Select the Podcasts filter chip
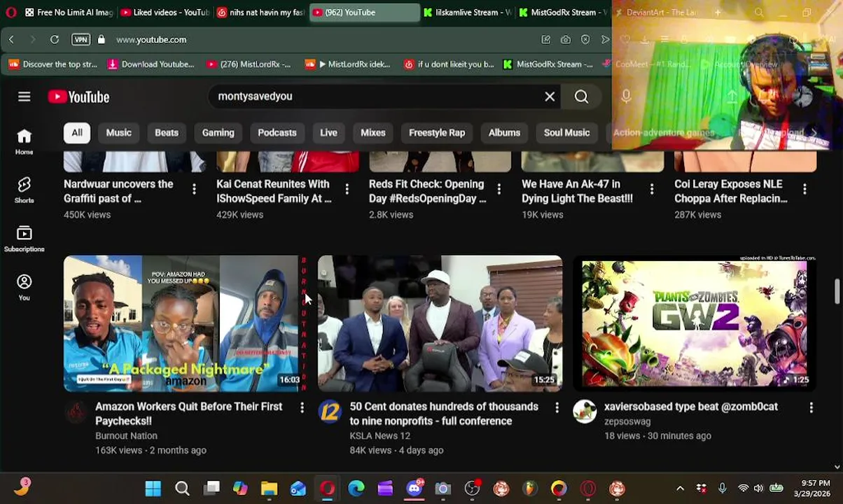This screenshot has height=504, width=843. pos(277,132)
